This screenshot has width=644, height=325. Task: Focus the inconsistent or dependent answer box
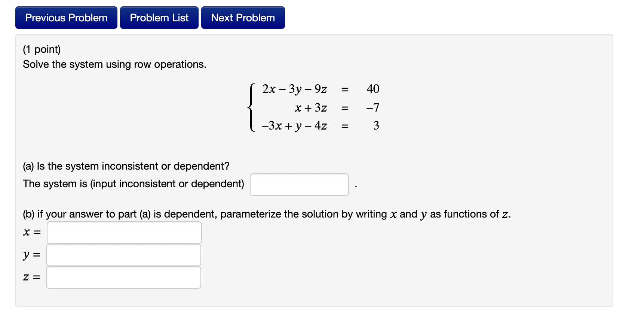click(x=299, y=185)
